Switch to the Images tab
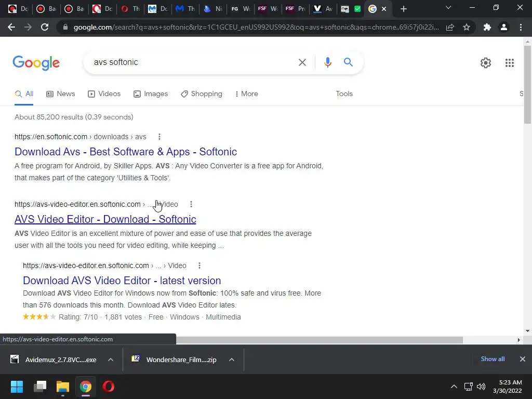 151,94
